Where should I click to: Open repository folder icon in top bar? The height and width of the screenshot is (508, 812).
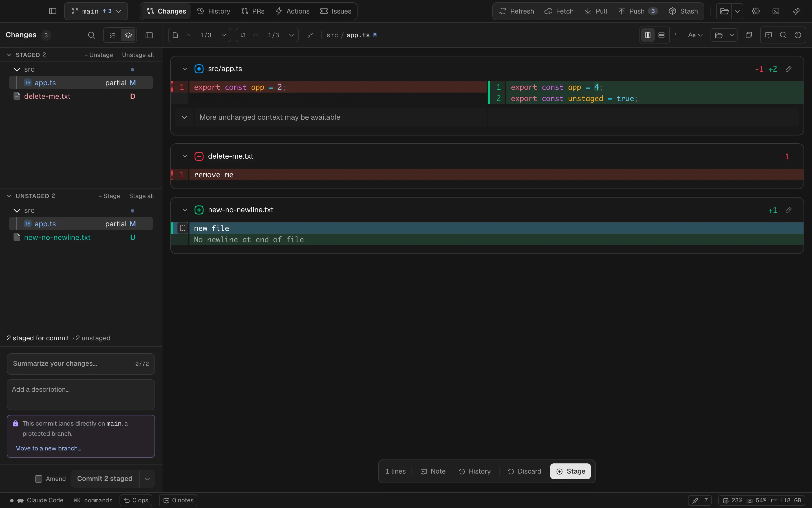coord(724,11)
